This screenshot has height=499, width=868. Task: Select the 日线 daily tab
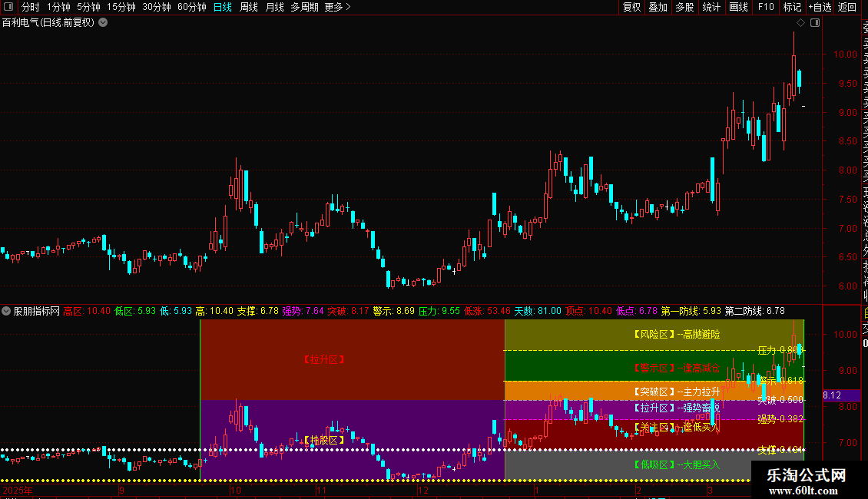pyautogui.click(x=223, y=7)
